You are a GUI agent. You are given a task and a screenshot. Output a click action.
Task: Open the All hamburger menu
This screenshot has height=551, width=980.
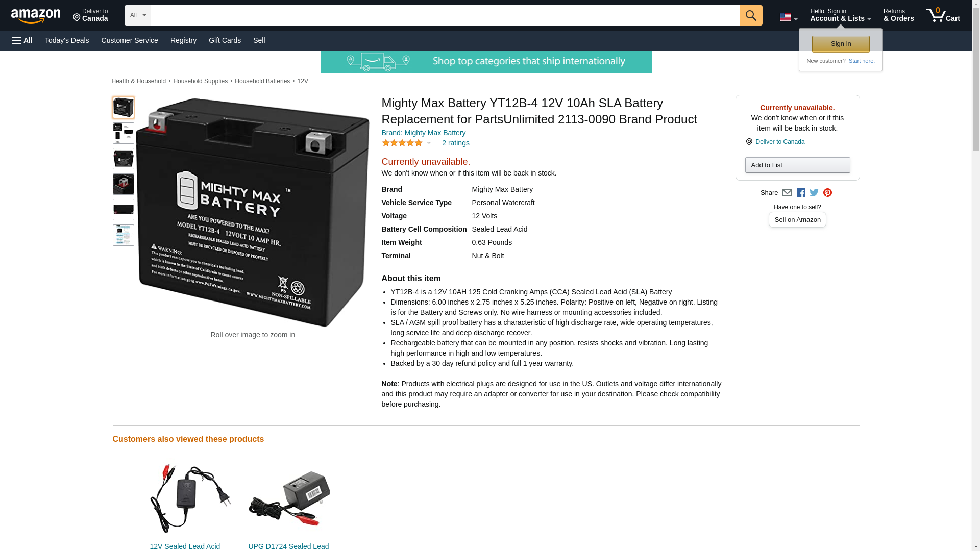coord(22,40)
